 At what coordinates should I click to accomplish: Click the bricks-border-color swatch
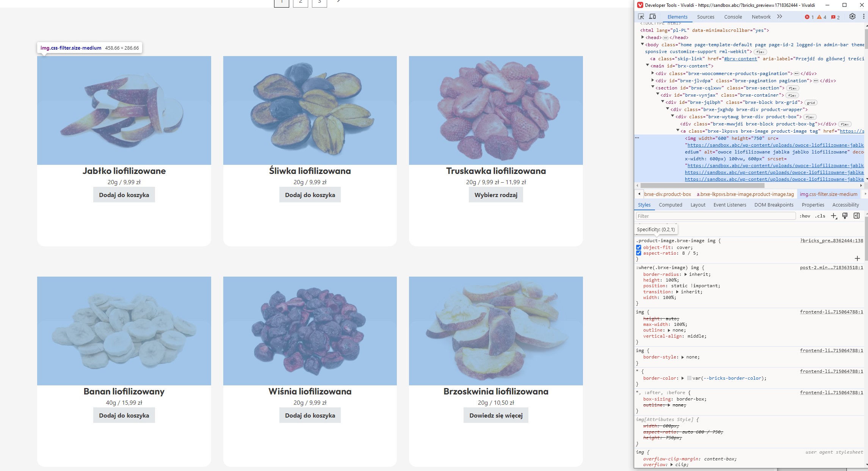pos(689,378)
